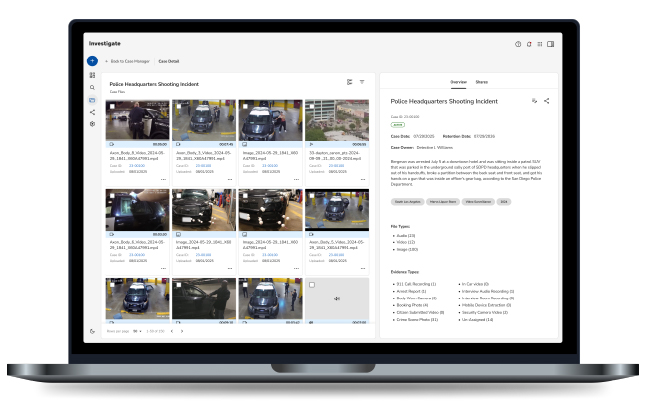Select checkbox on first-row Image card with woman
The image size is (651, 417).
tap(245, 106)
